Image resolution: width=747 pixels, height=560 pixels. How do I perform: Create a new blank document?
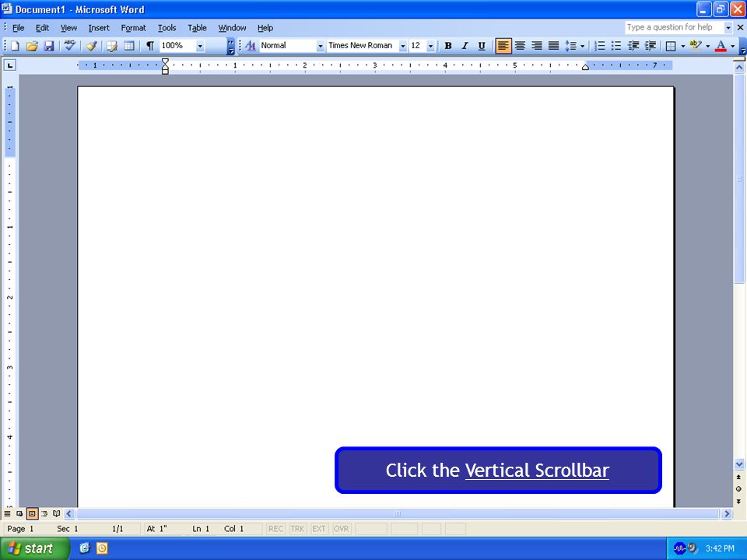(x=15, y=46)
